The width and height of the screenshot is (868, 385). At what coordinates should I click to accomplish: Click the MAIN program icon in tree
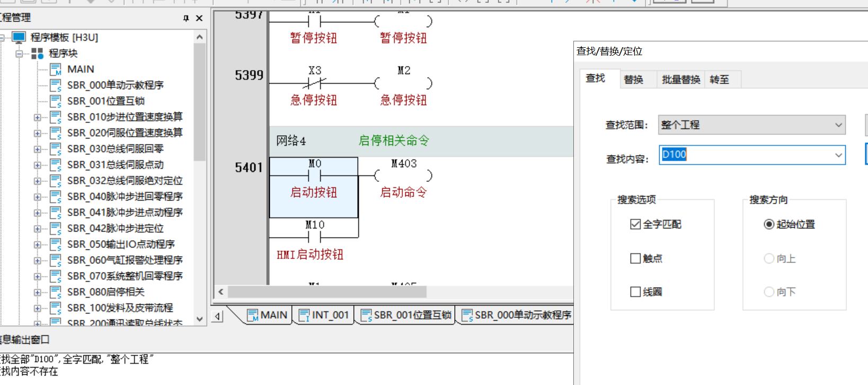point(56,69)
